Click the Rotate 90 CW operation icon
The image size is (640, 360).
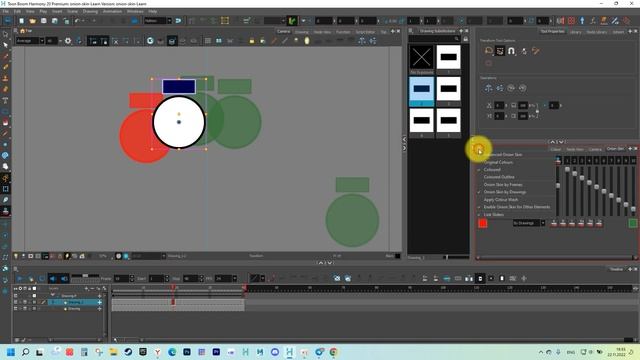point(511,88)
